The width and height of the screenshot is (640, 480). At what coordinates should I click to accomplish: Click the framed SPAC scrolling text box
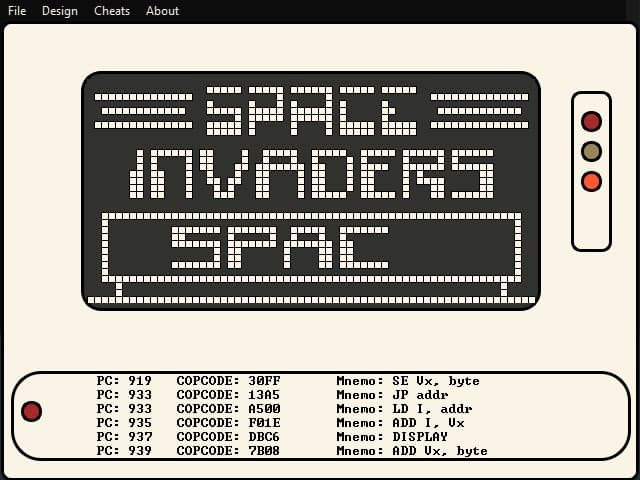[x=311, y=246]
